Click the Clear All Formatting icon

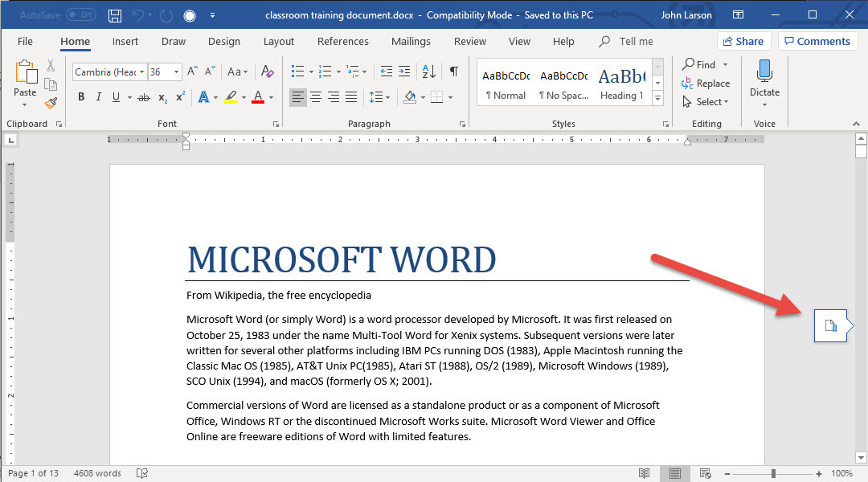[x=268, y=71]
